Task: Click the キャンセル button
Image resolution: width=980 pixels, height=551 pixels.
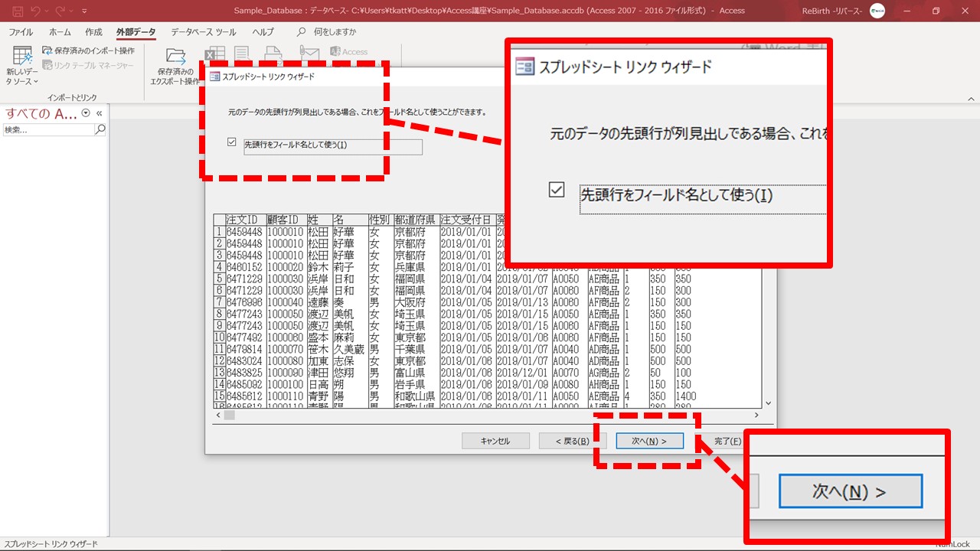Action: click(495, 441)
